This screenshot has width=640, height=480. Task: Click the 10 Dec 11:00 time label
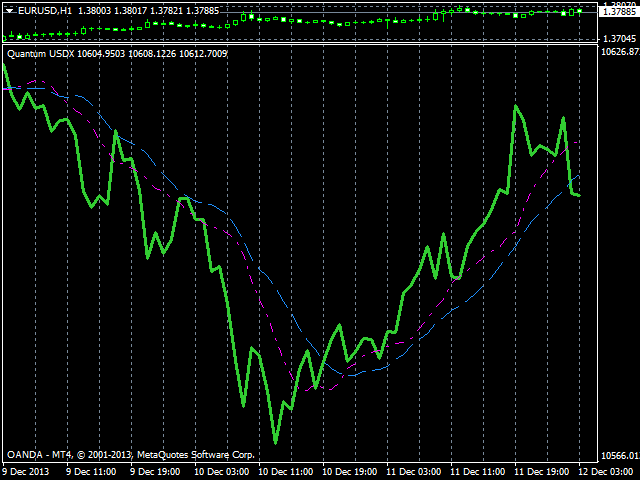click(283, 471)
